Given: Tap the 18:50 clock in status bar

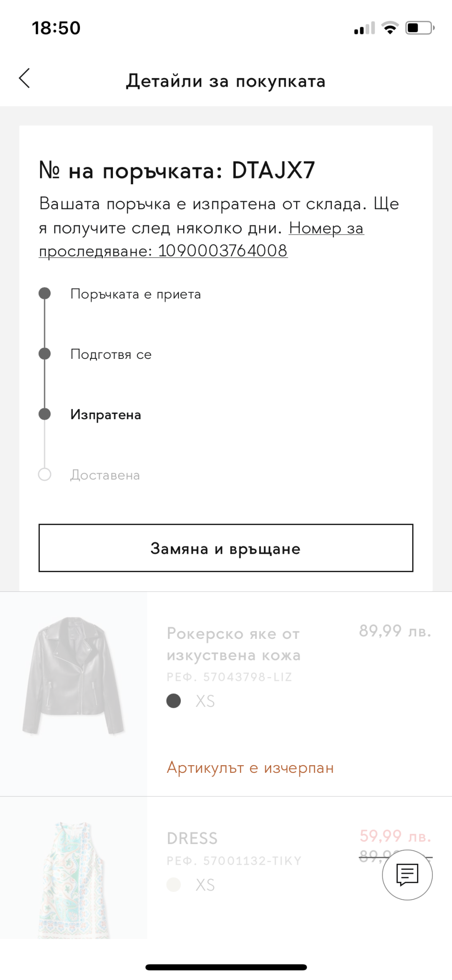Looking at the screenshot, I should pos(56,28).
